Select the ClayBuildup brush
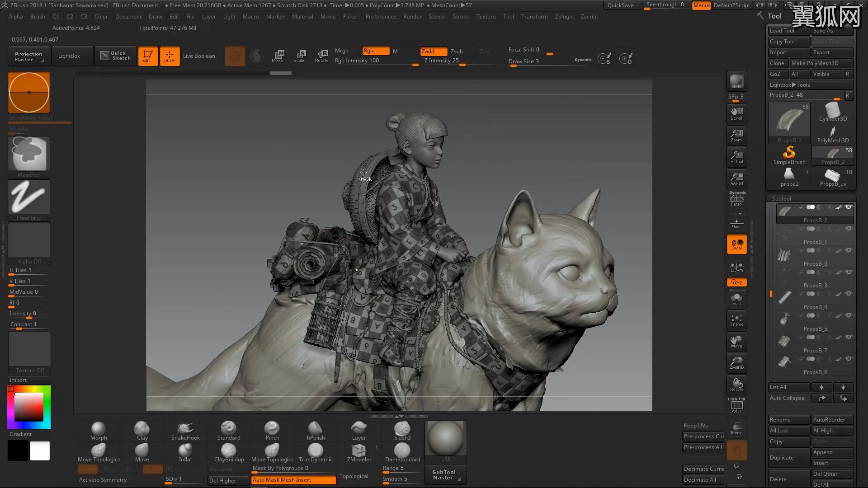This screenshot has width=868, height=488. coord(229,453)
